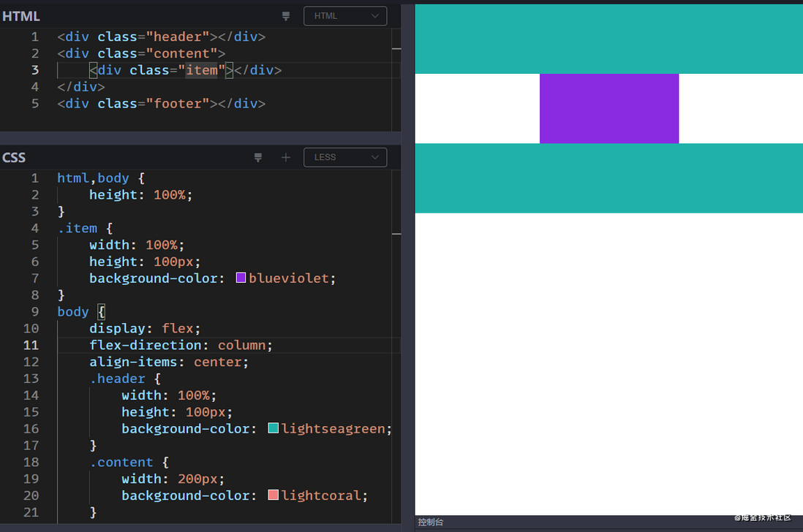Place cursor on the footer div HTML line
This screenshot has height=532, width=803.
pyautogui.click(x=162, y=104)
